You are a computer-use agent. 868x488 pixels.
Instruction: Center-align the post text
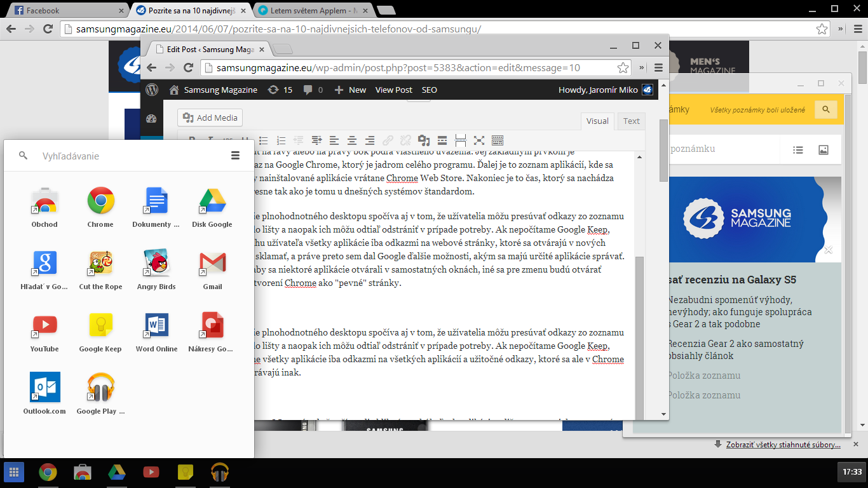(351, 140)
